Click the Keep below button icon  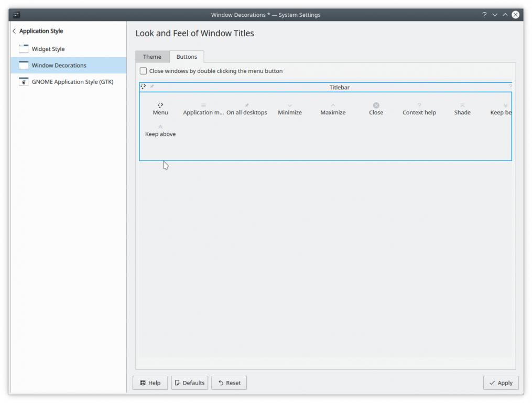click(505, 105)
